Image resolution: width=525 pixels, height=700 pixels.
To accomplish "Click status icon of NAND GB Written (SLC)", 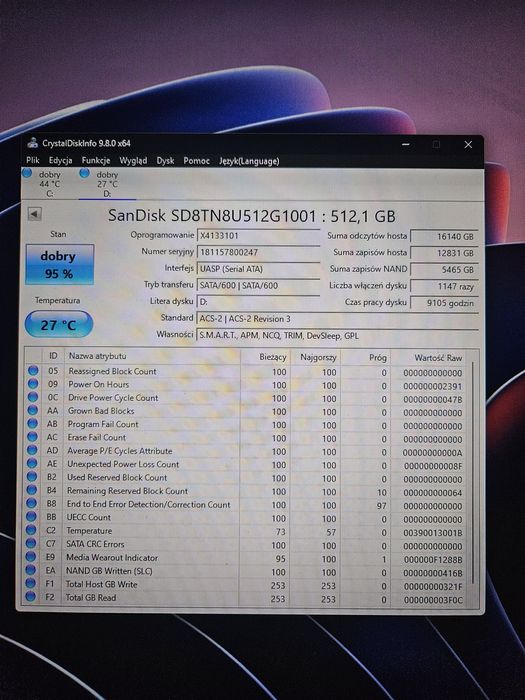I will coord(30,570).
